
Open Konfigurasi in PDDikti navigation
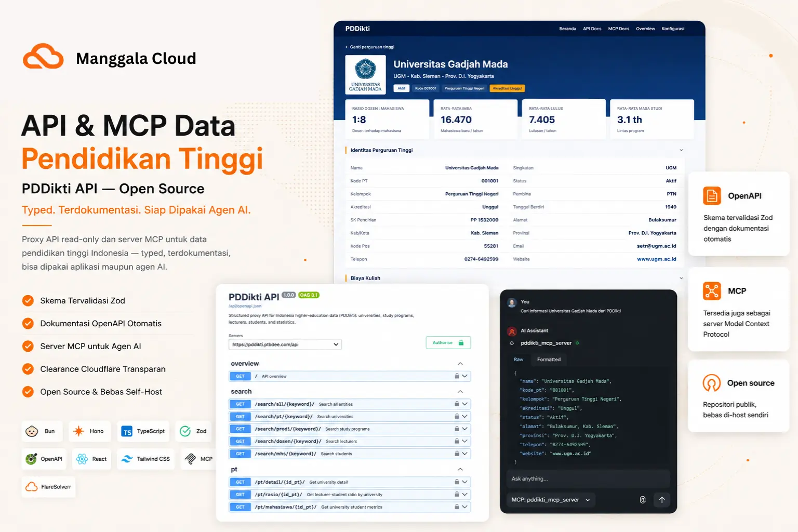673,29
